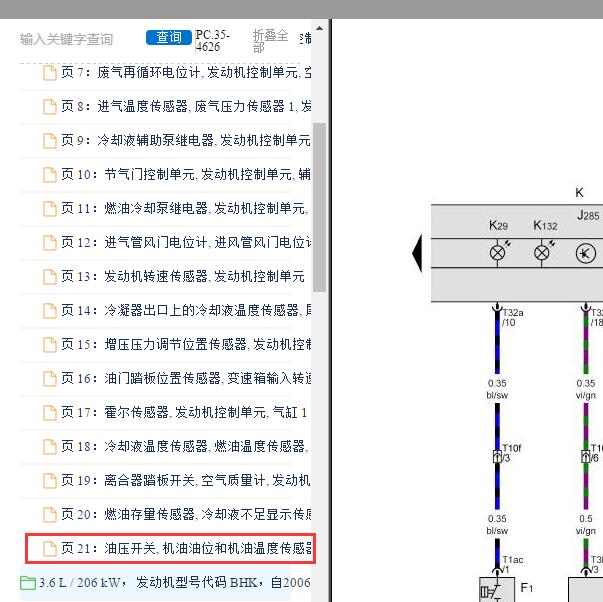Click the page icon beside 页 16
This screenshot has width=603, height=602.
[x=50, y=379]
